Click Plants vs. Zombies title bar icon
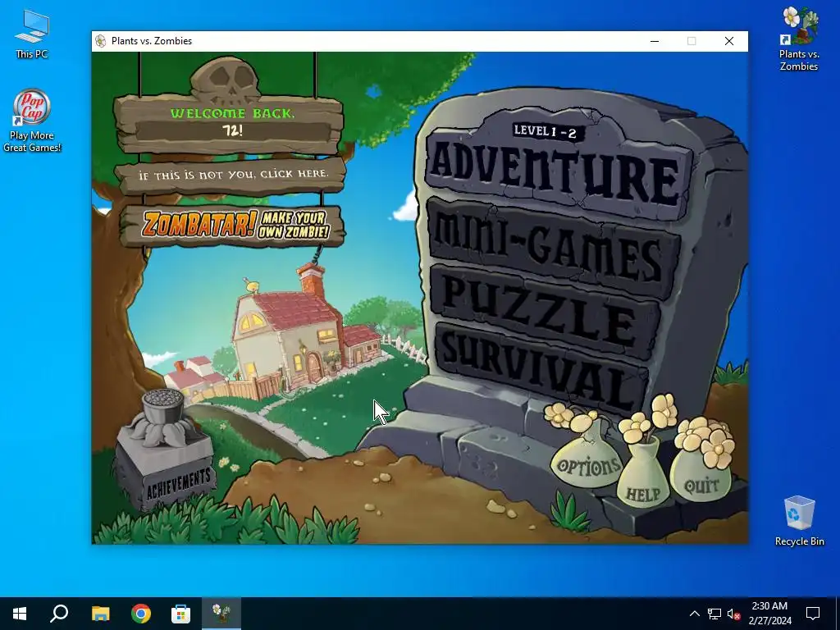840x630 pixels. pos(100,41)
